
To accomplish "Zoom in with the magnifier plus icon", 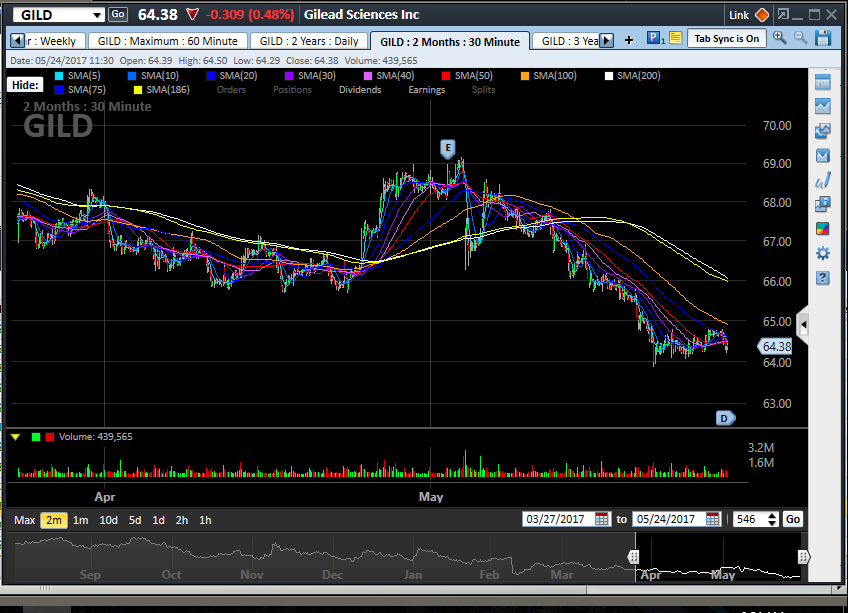I will 779,38.
